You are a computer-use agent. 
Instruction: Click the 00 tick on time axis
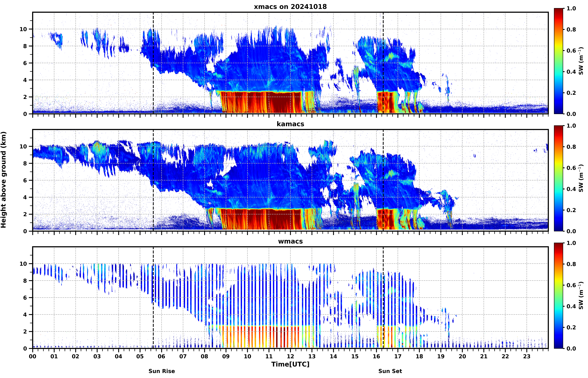33,356
